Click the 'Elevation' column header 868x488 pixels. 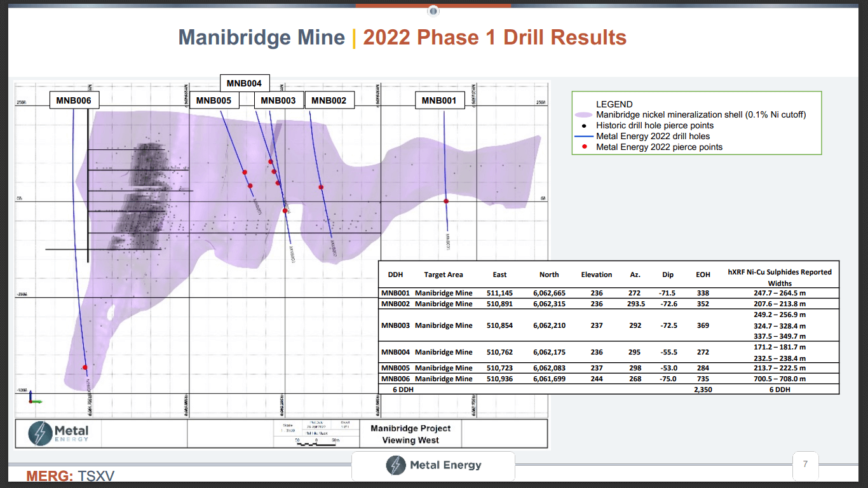pos(597,274)
